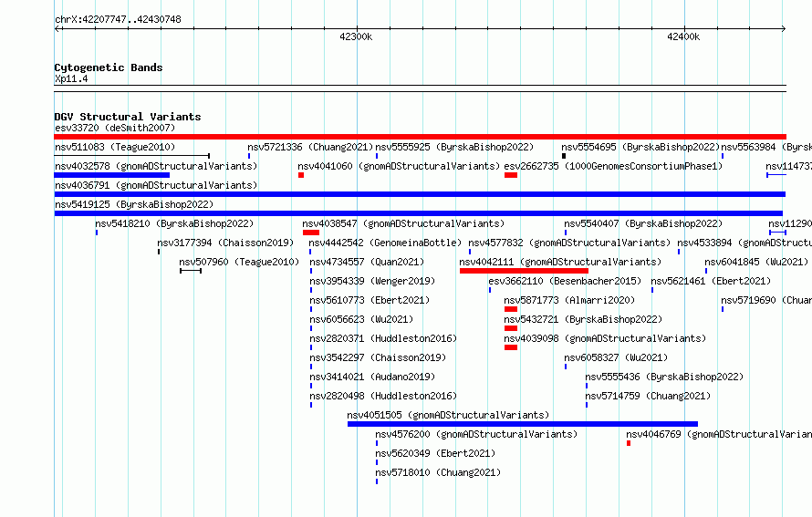Select the long red esv33720 variant bar

[x=420, y=137]
